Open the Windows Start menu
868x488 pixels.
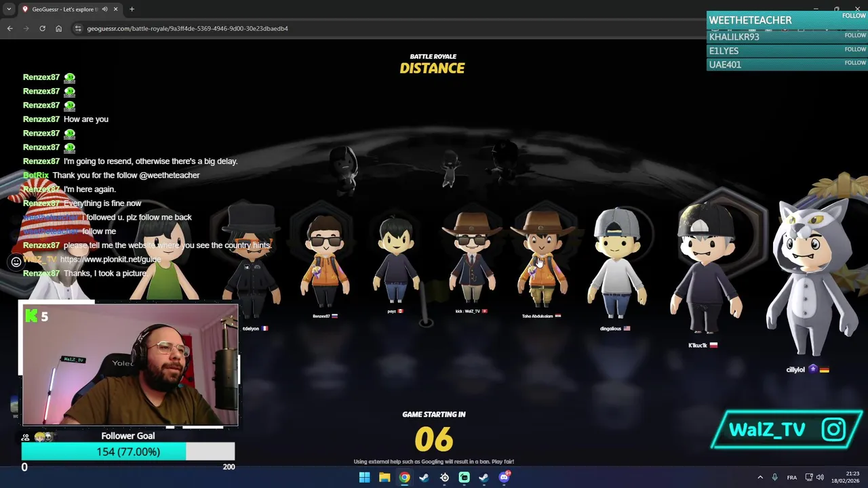point(364,477)
